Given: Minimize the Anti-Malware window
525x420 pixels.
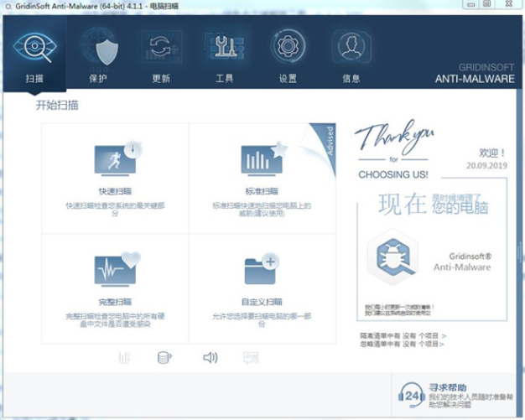Looking at the screenshot, I should point(471,4).
